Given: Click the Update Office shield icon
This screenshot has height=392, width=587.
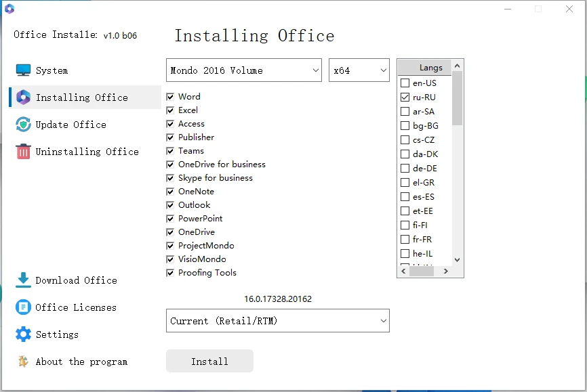Looking at the screenshot, I should coord(23,125).
